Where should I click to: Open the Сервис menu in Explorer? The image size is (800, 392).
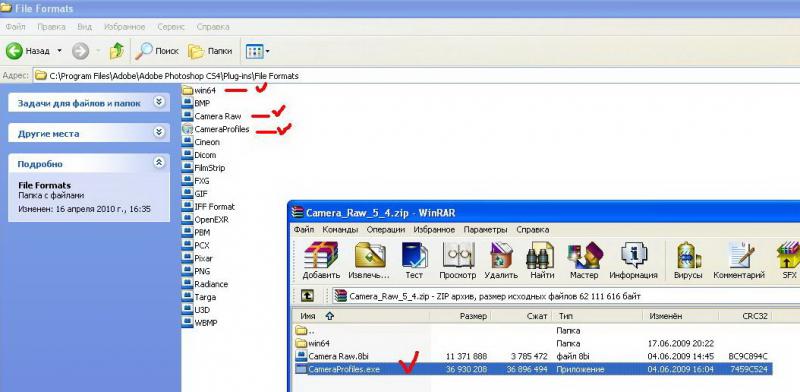pos(171,27)
